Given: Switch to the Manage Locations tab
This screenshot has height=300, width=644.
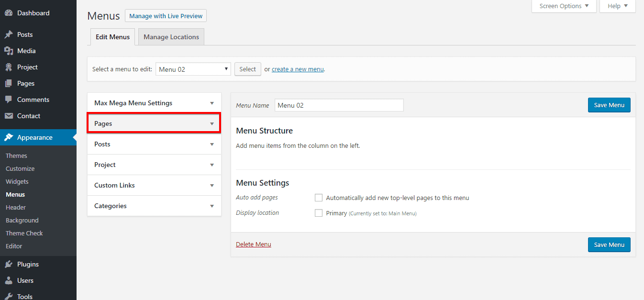Looking at the screenshot, I should point(171,36).
